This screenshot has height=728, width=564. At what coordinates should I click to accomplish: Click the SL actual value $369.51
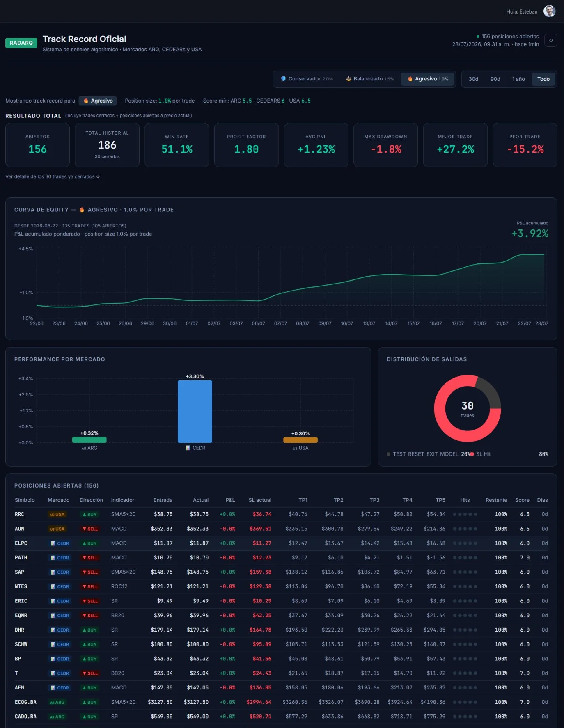pyautogui.click(x=260, y=529)
